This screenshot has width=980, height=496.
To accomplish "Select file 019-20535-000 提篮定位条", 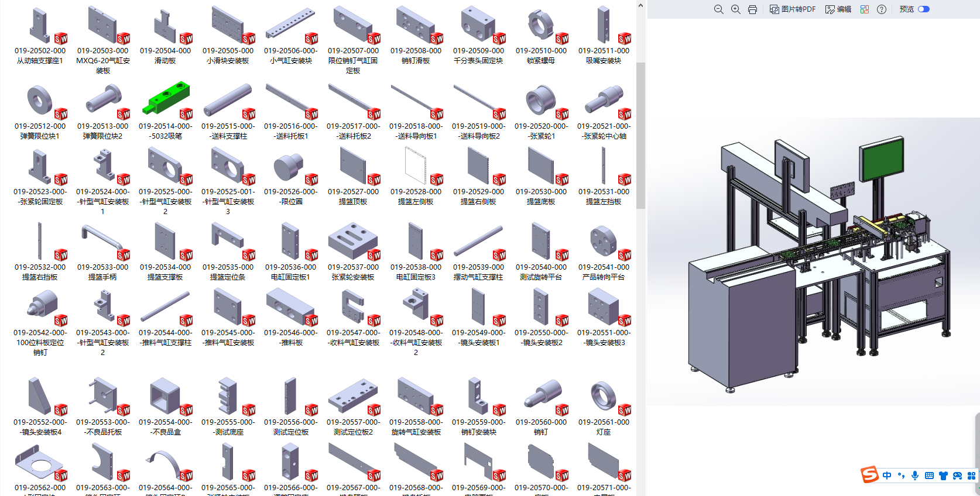I will (228, 252).
